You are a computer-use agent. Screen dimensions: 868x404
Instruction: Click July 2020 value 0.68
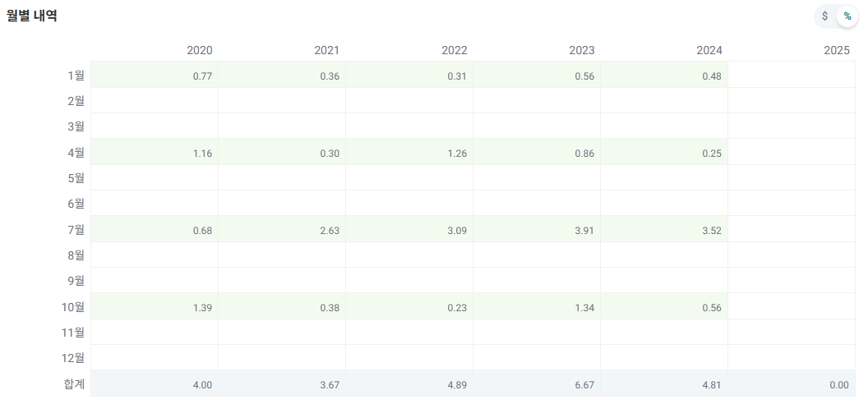pyautogui.click(x=202, y=231)
